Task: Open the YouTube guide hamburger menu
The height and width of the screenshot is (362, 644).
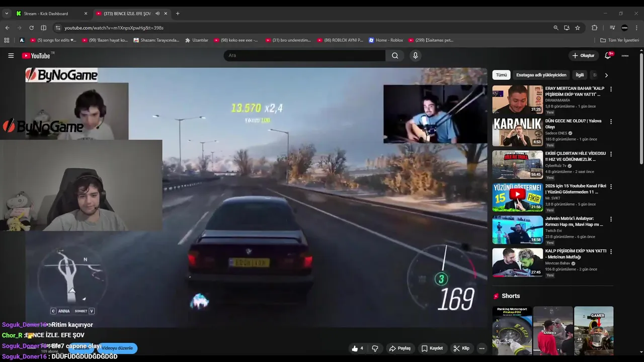Action: click(11, 55)
